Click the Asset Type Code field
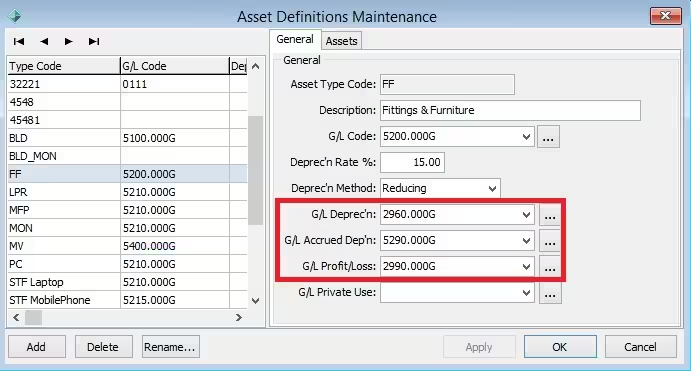 click(447, 84)
